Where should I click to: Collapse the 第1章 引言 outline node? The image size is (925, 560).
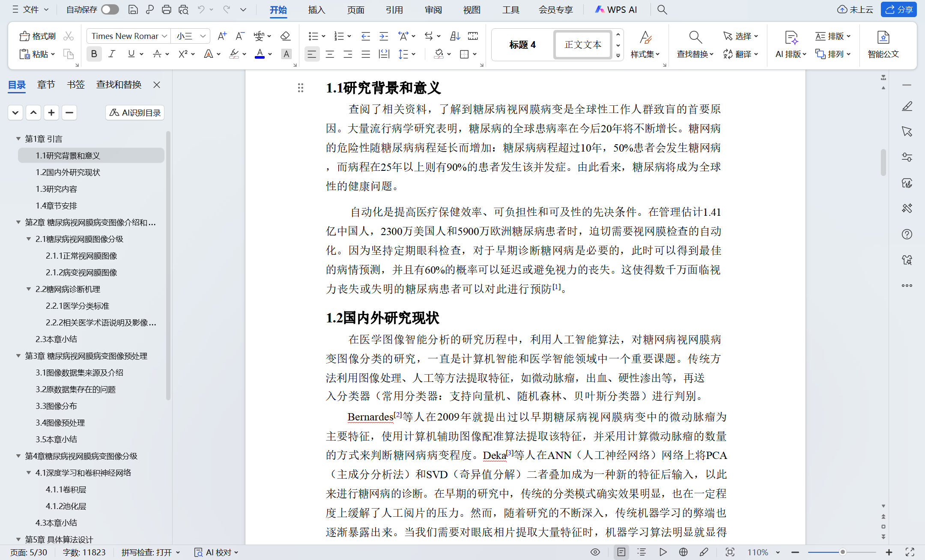pyautogui.click(x=18, y=139)
